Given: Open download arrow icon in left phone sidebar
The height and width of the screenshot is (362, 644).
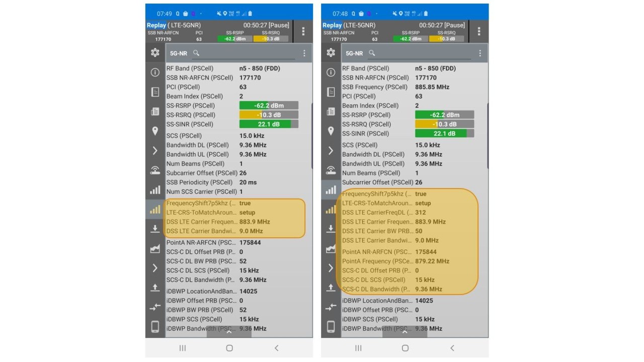Looking at the screenshot, I should pos(155,229).
